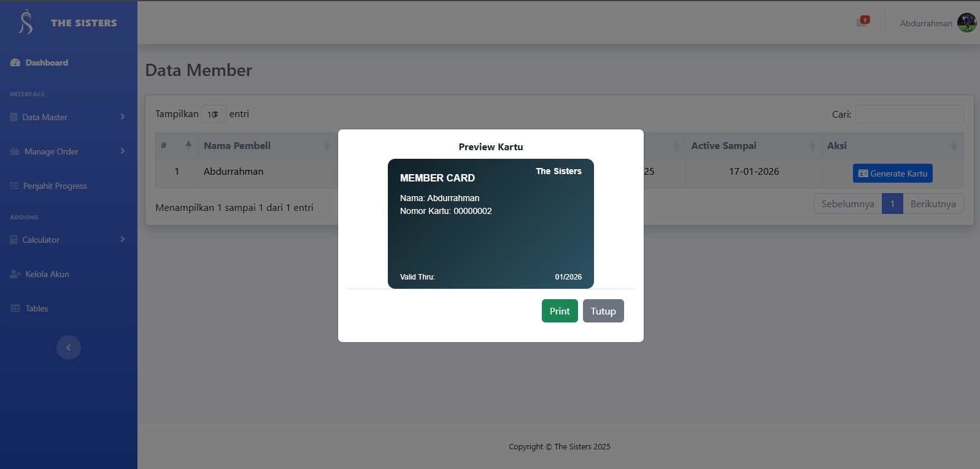Click The Sisters logo icon
Image resolution: width=980 pixels, height=469 pixels.
26,22
